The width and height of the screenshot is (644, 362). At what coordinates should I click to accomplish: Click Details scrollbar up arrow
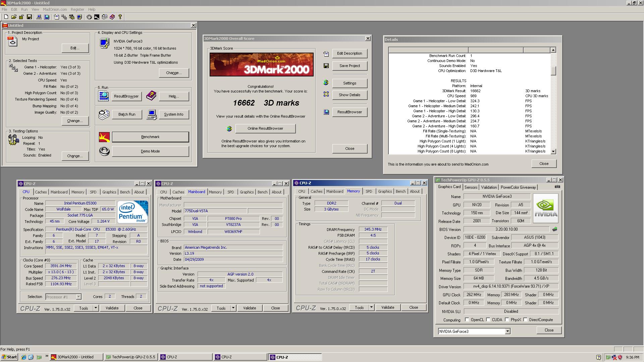[553, 50]
